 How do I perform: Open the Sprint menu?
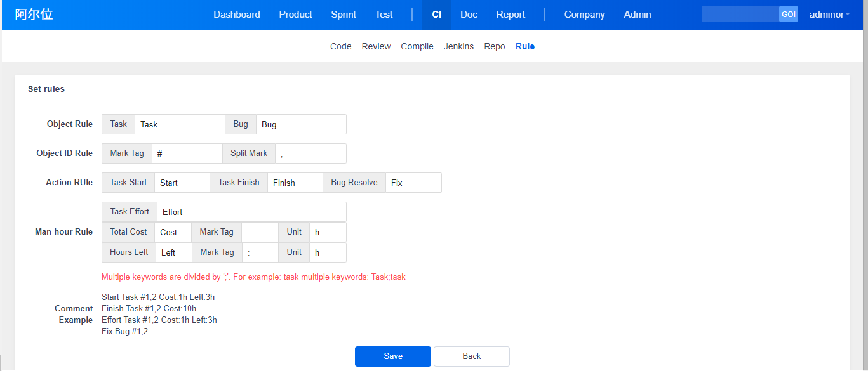[344, 15]
